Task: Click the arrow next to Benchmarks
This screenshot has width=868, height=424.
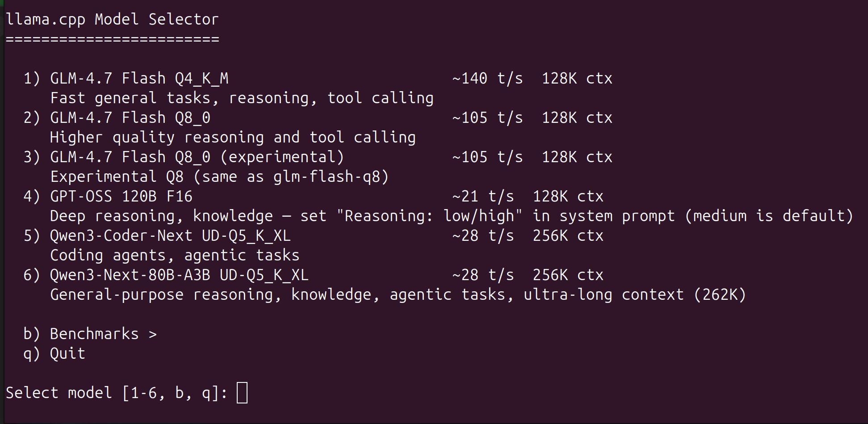Action: click(153, 335)
